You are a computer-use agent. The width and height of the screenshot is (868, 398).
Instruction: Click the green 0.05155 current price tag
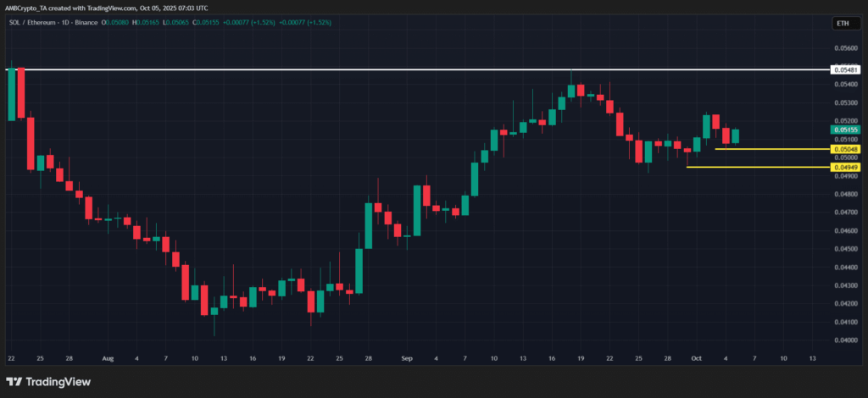845,130
